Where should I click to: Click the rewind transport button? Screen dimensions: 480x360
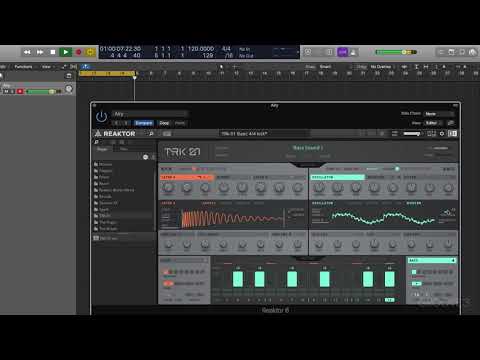27,52
